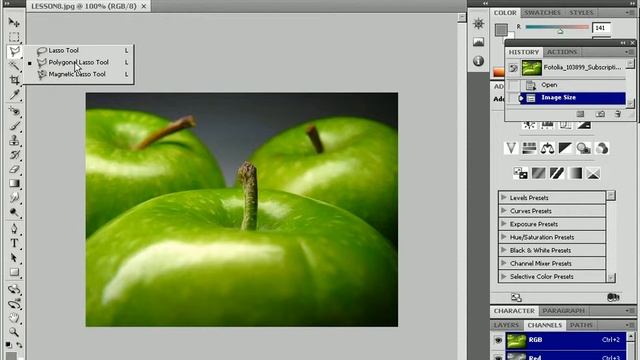Create new document from current state
The image size is (640, 360).
(580, 114)
